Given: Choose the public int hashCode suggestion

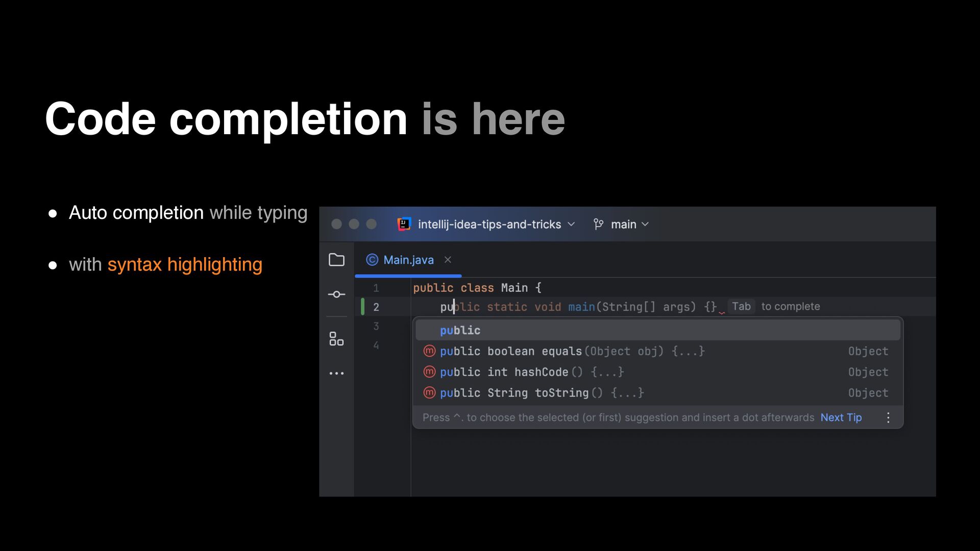Looking at the screenshot, I should tap(531, 372).
